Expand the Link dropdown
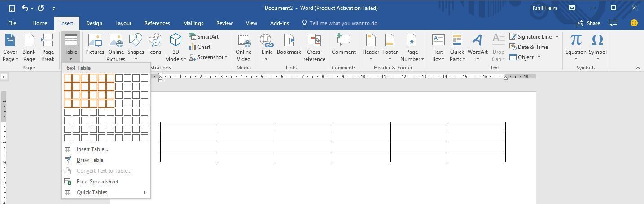Image resolution: width=644 pixels, height=204 pixels. (267, 59)
